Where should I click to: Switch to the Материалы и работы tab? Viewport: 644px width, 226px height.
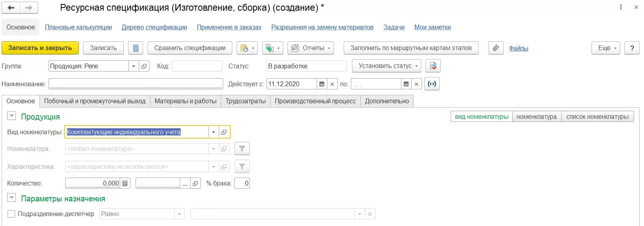pyautogui.click(x=185, y=101)
